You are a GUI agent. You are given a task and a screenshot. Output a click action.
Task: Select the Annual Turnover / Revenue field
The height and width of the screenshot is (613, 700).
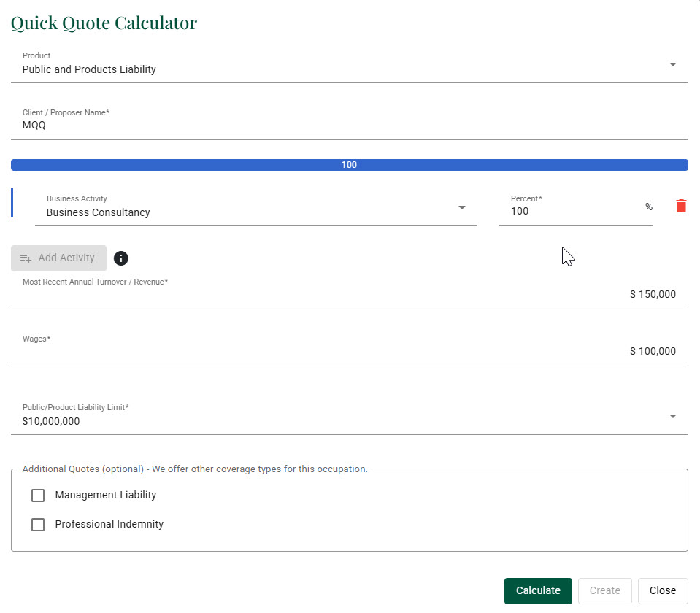pyautogui.click(x=349, y=295)
